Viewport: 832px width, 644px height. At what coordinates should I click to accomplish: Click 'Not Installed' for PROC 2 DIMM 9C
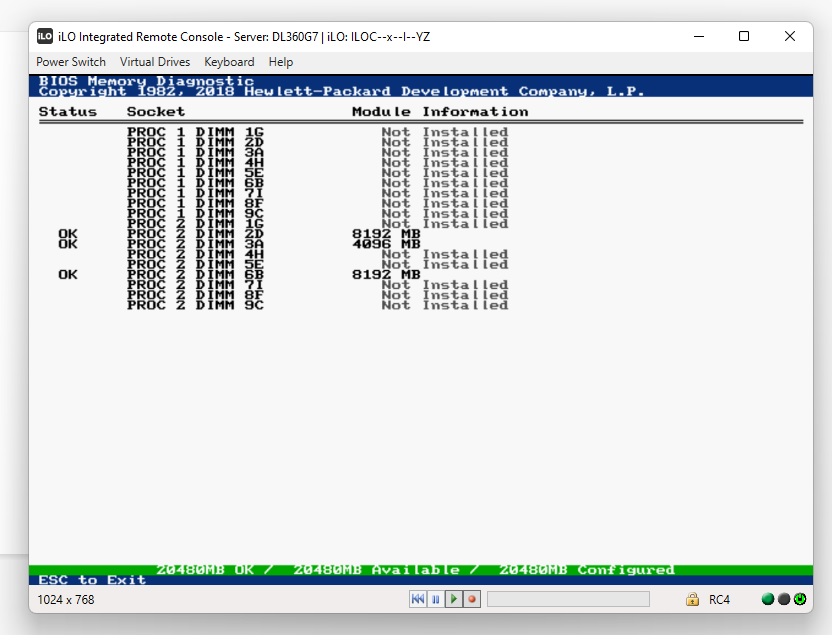(445, 305)
